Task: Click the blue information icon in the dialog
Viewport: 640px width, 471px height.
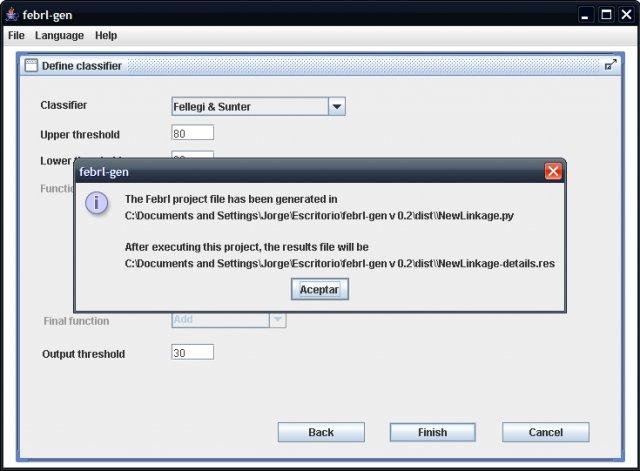Action: 97,203
